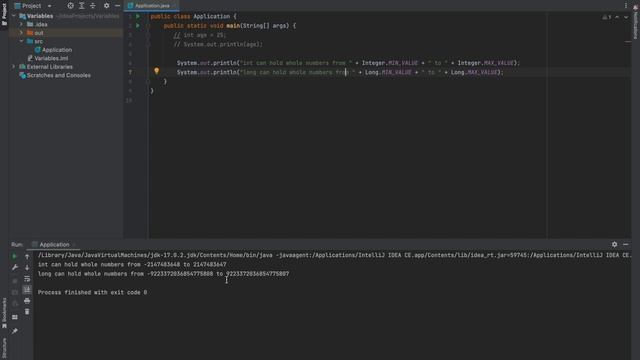Click the Expand All icon in Project panel
This screenshot has height=360, width=640.
click(82, 6)
